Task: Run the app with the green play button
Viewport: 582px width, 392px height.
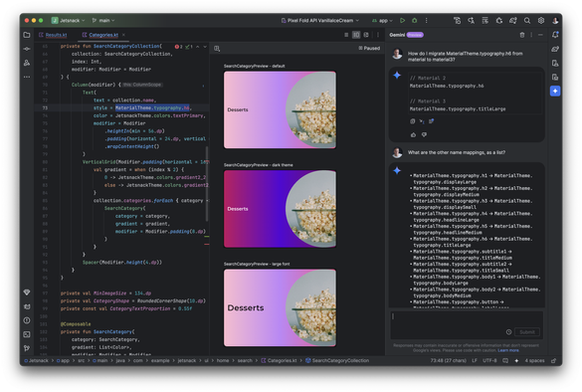Action: (402, 21)
